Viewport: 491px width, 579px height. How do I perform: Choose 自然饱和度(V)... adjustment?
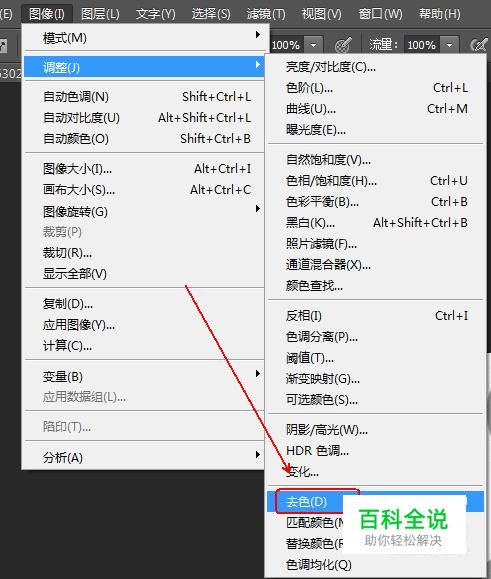(x=375, y=160)
